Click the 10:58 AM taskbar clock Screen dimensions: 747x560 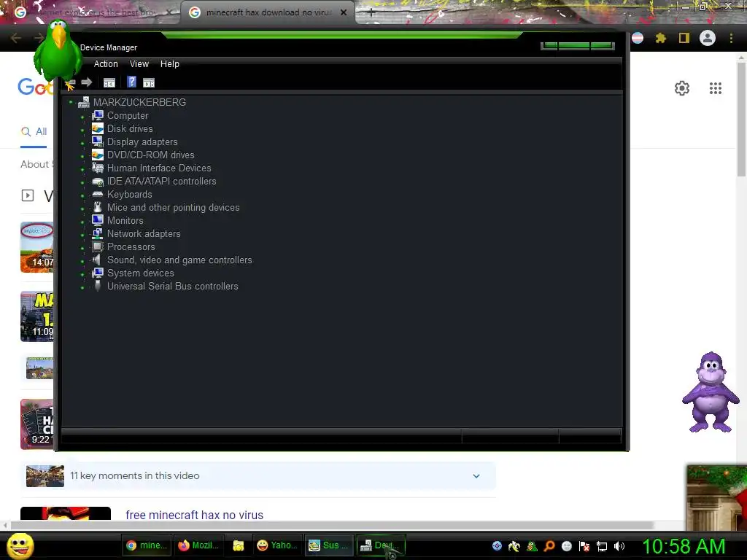pos(684,546)
